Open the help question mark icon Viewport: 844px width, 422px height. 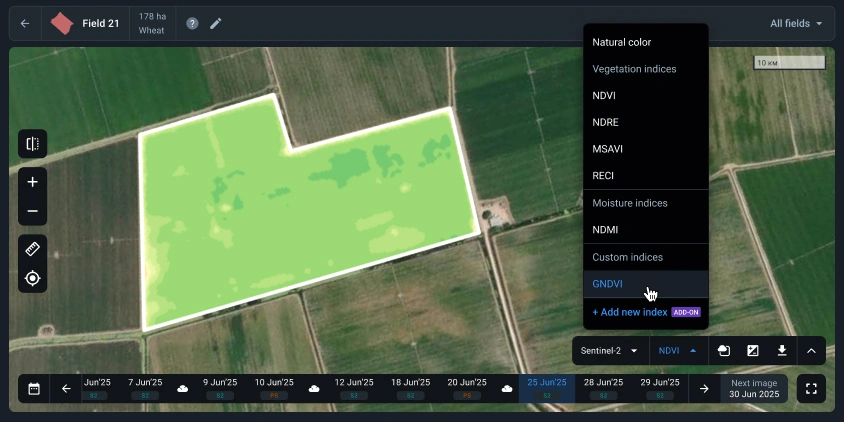[x=192, y=23]
